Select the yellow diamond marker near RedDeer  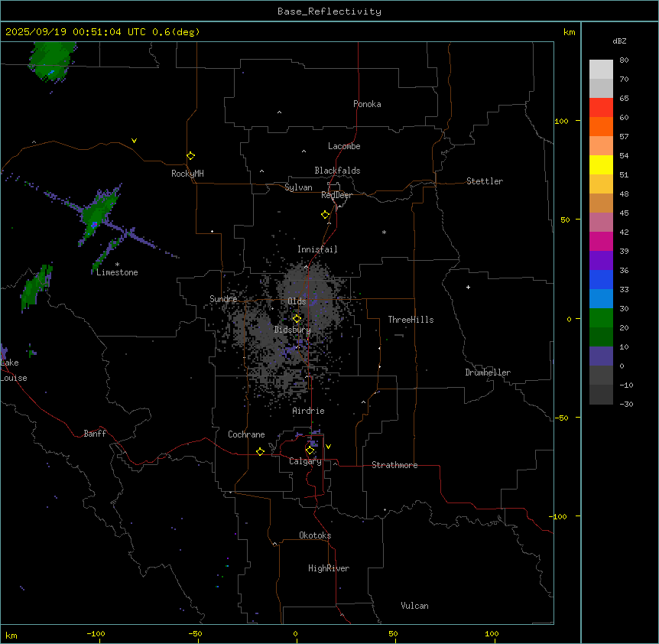click(326, 214)
